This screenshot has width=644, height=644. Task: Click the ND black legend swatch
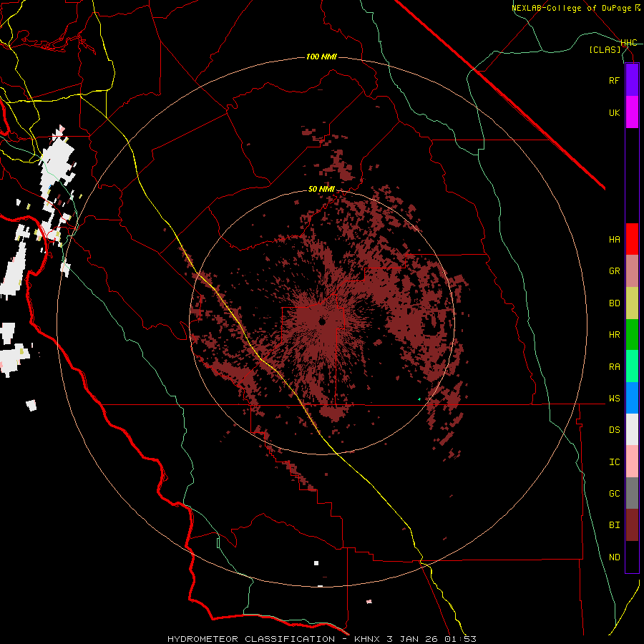pyautogui.click(x=632, y=557)
